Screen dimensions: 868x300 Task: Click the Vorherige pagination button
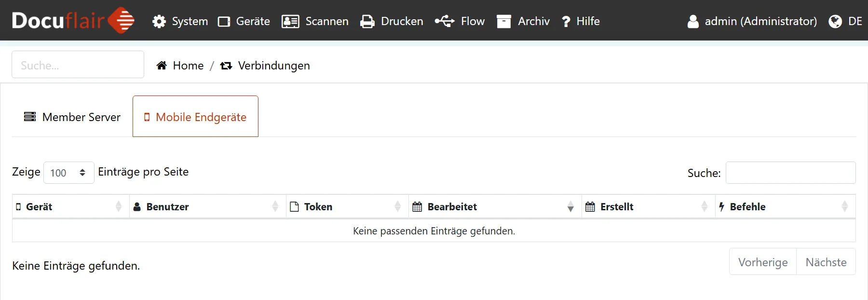click(763, 262)
